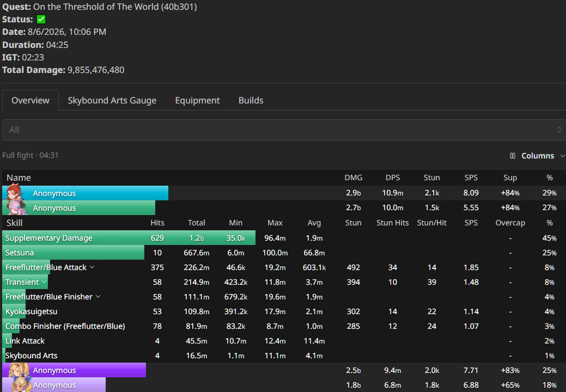Click the green status checkmark icon
This screenshot has height=392, width=566.
point(41,19)
